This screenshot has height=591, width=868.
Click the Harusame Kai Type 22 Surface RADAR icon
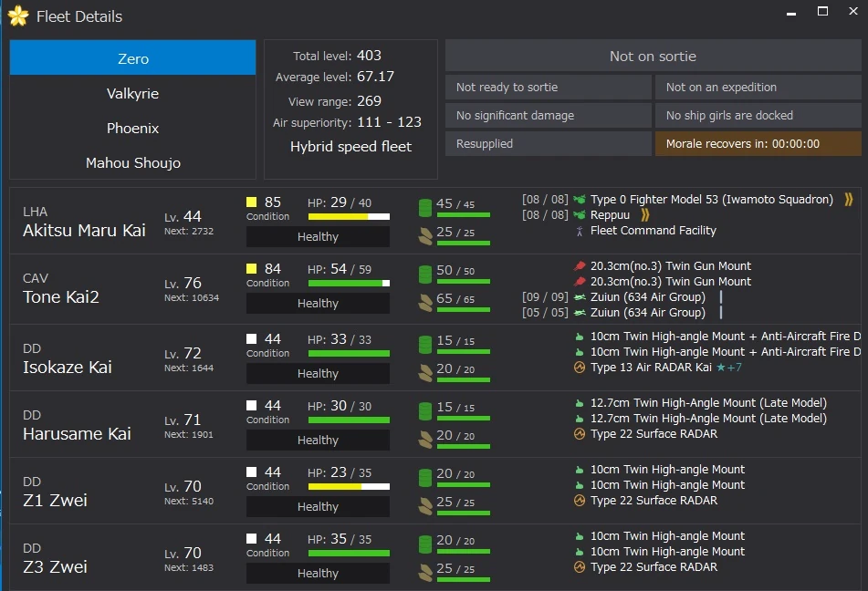[x=579, y=434]
